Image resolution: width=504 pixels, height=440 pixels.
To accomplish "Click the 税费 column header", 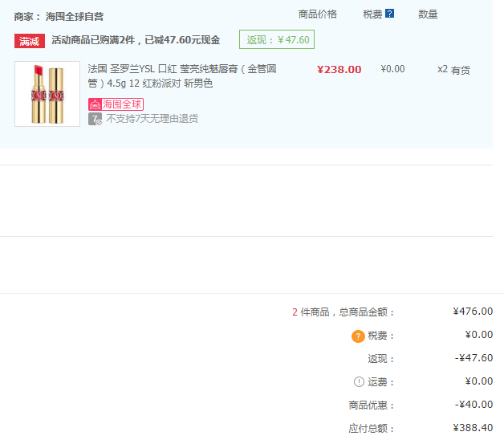I will click(372, 14).
